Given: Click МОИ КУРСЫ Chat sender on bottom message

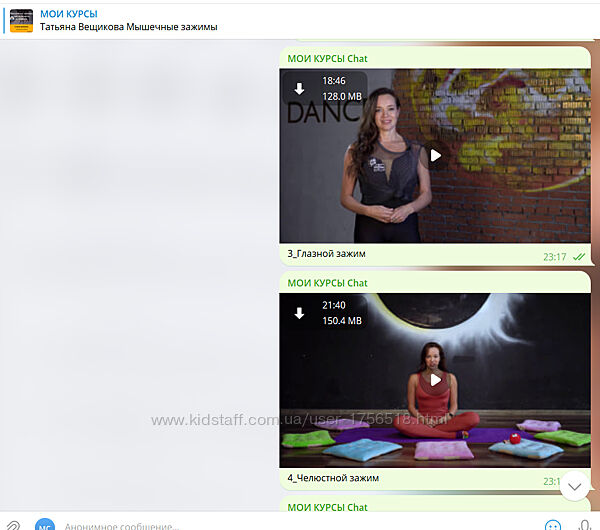Looking at the screenshot, I should 327,507.
